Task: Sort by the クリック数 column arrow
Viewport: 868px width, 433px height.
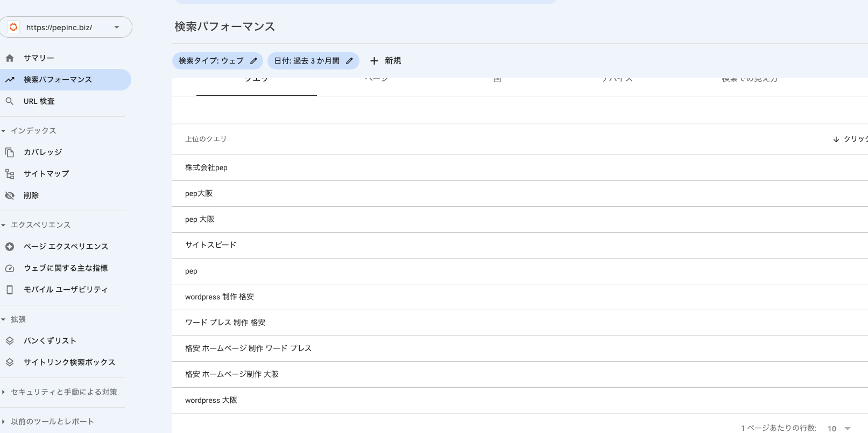Action: pyautogui.click(x=836, y=139)
